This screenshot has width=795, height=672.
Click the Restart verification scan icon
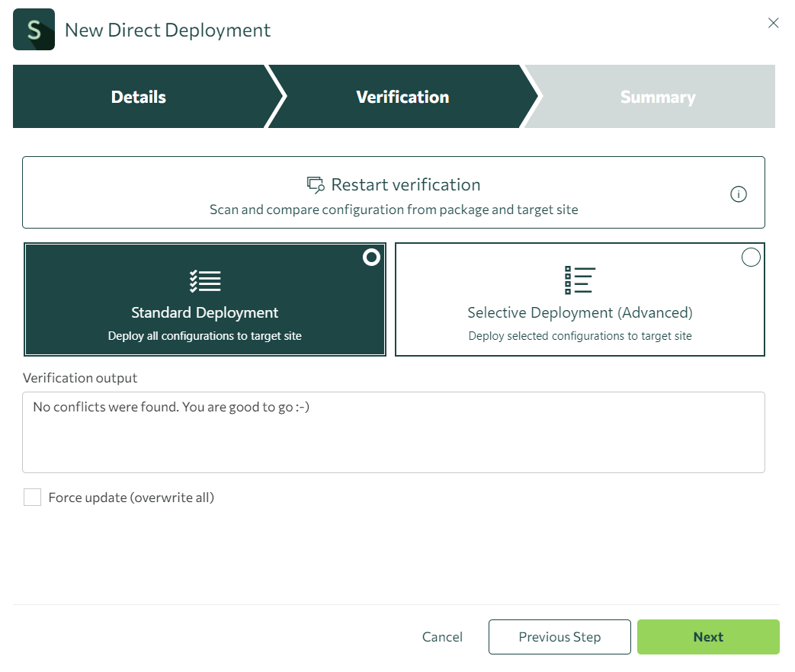[x=316, y=185]
